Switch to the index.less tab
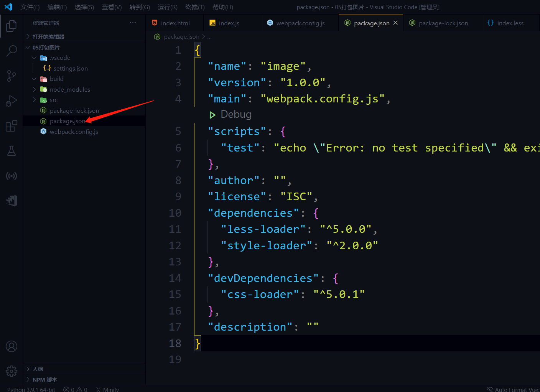The height and width of the screenshot is (392, 540). (x=510, y=23)
